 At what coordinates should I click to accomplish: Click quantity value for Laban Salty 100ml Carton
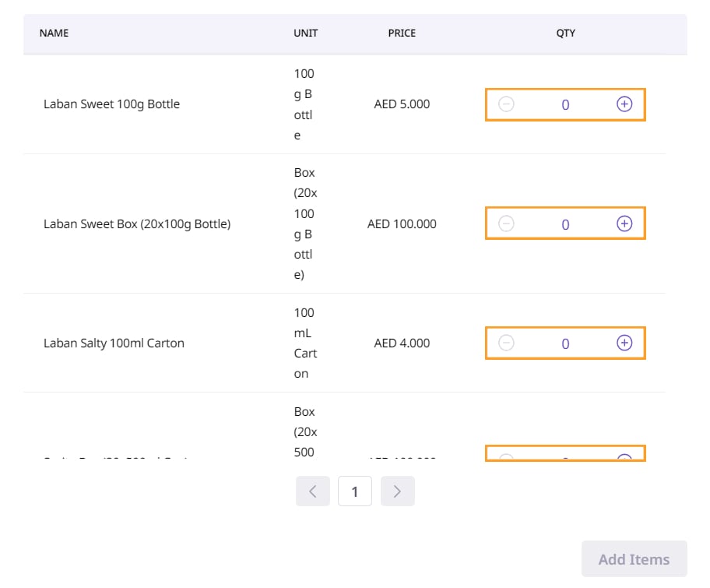(x=565, y=343)
